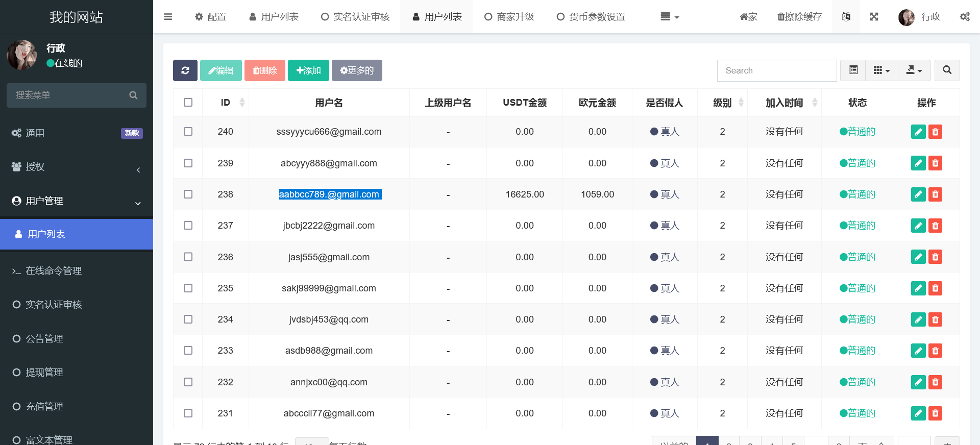Collapse the 用户管理 sidebar section

pos(77,201)
